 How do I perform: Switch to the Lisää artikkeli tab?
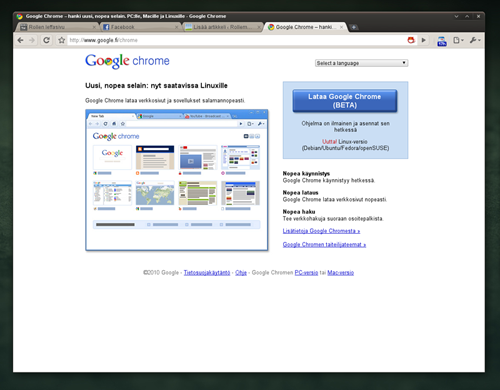(x=222, y=27)
